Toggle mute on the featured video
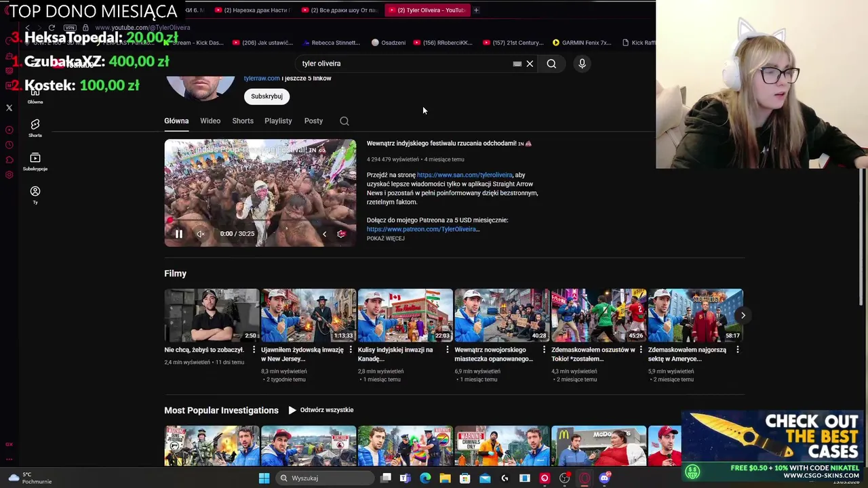Screen dimensions: 868x488 tap(201, 234)
